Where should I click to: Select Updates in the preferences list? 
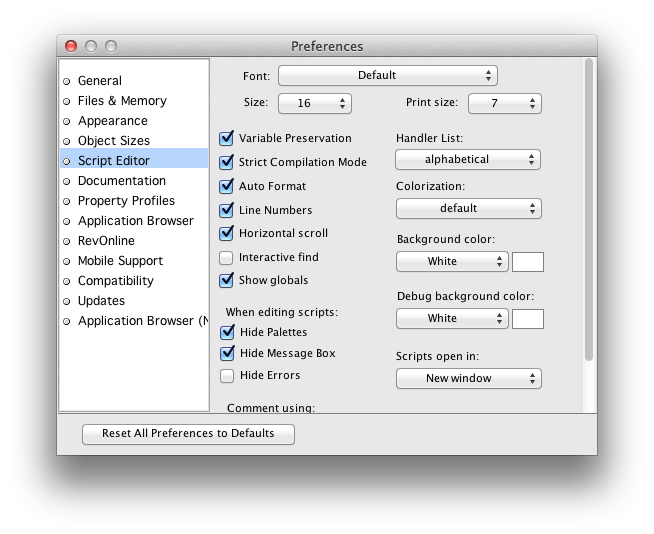point(101,301)
